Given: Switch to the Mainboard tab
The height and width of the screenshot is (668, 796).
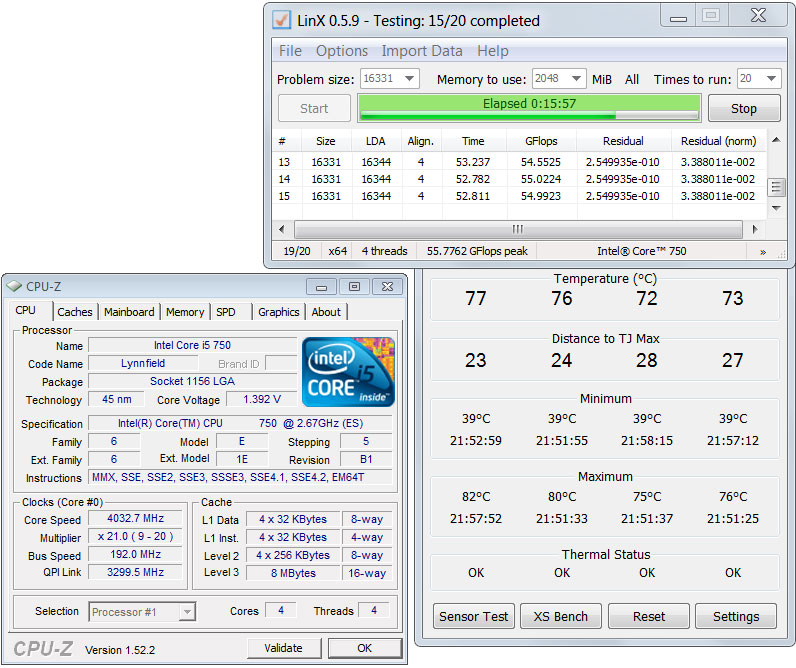Looking at the screenshot, I should click(x=129, y=312).
